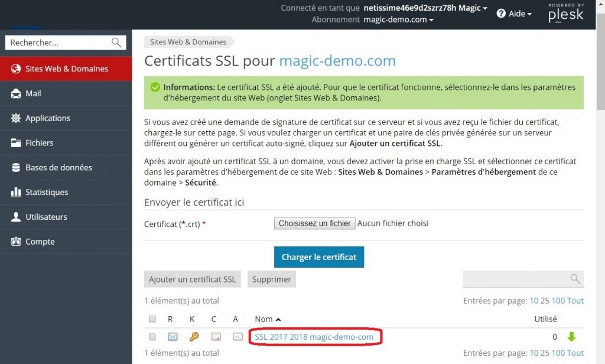
Task: Click the magnifier icon in Rechercher box
Action: 116,43
